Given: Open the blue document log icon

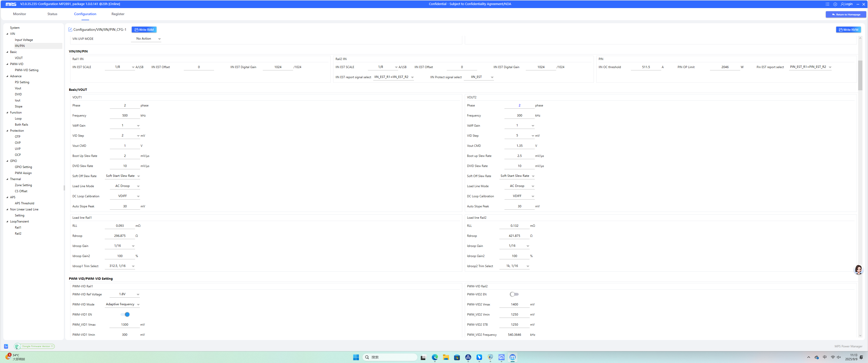Looking at the screenshot, I should (6, 346).
